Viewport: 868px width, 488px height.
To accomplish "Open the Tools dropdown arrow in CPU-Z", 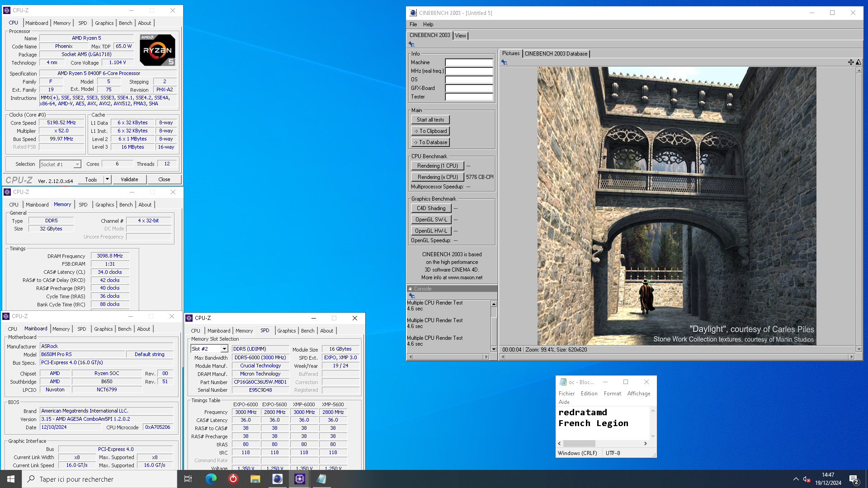I will [x=107, y=179].
